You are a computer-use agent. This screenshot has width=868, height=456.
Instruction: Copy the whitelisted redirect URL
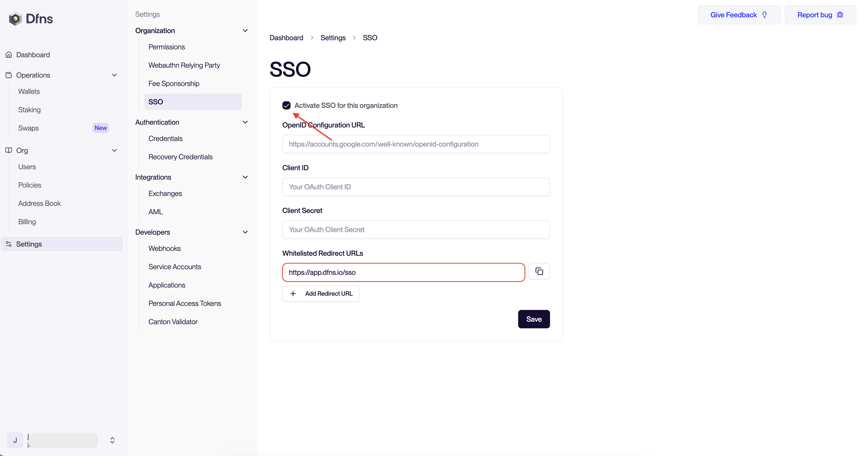click(539, 271)
